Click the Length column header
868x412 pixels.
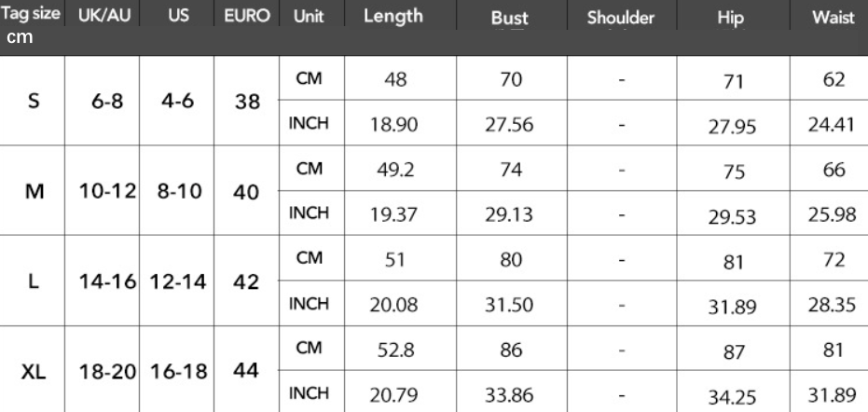(393, 17)
